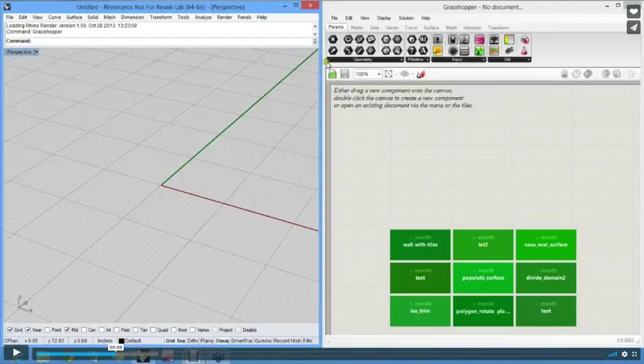The image size is (644, 364).
Task: Click the zoom extents icon in Grasshopper
Action: point(388,74)
